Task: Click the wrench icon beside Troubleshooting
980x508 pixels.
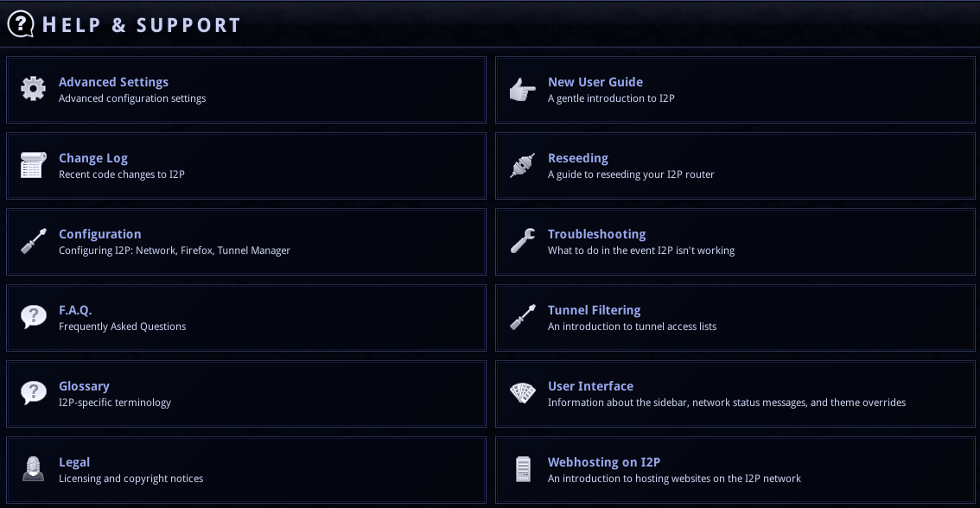Action: [523, 241]
